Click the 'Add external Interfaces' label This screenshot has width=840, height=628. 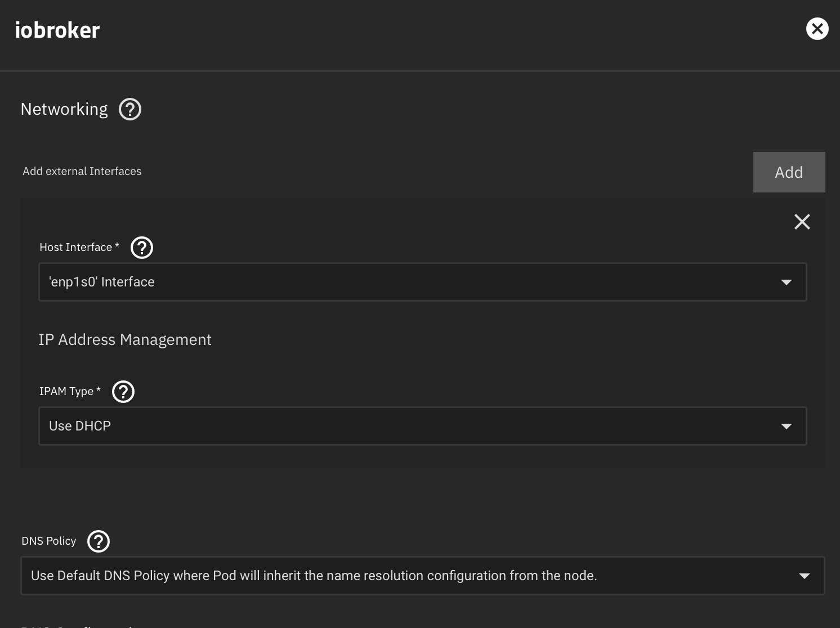tap(82, 171)
